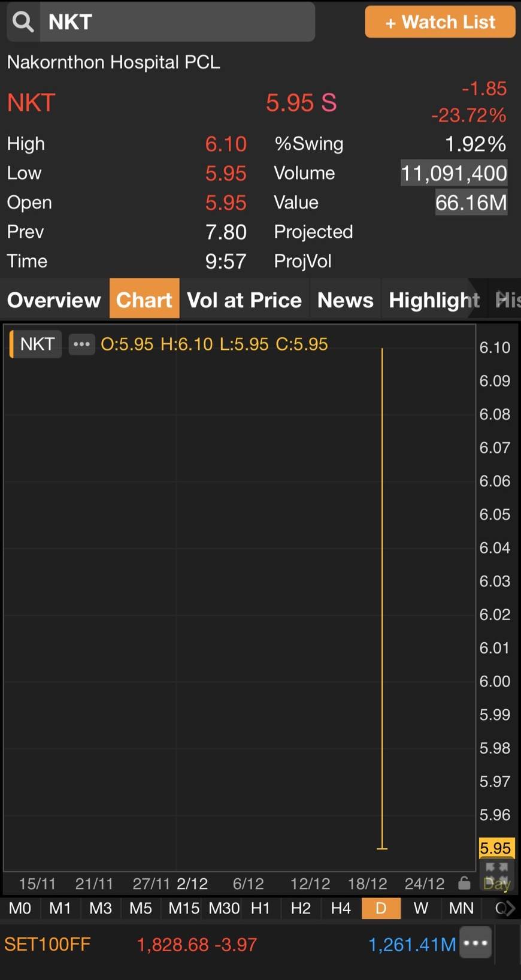Tap the 2/12 date on chart axis
Viewport: 521px width, 980px height.
tap(192, 884)
